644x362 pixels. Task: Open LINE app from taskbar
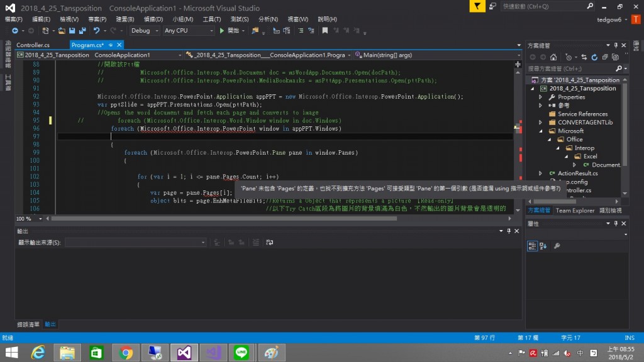pyautogui.click(x=241, y=353)
